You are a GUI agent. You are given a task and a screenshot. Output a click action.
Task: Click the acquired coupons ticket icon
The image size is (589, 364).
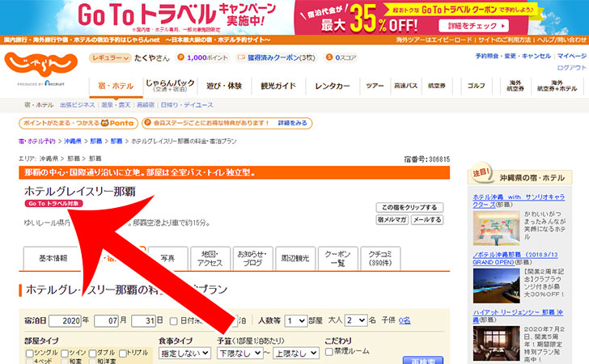point(242,57)
